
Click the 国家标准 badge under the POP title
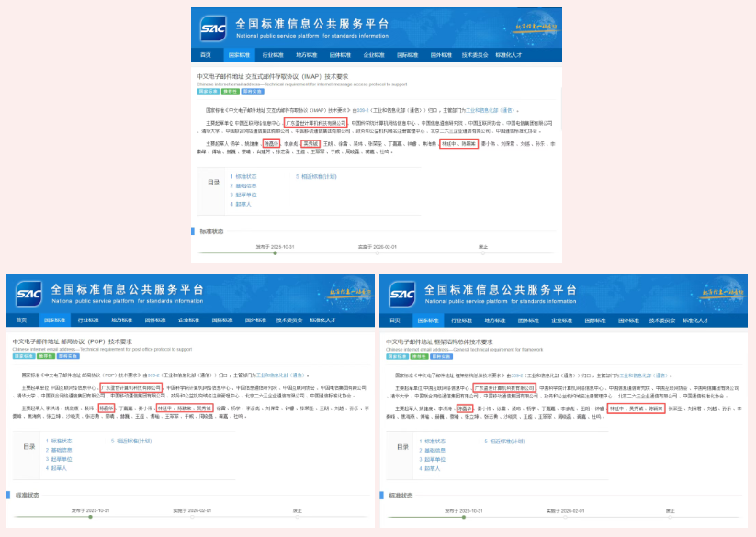point(19,358)
